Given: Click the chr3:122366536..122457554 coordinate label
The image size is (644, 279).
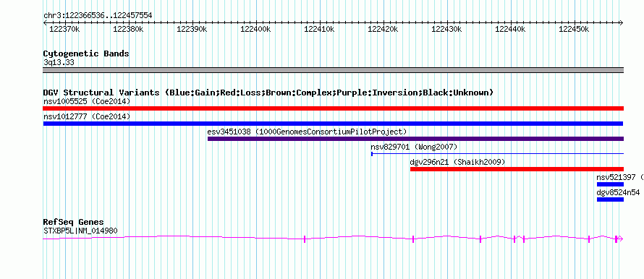Looking at the screenshot, I should (98, 16).
